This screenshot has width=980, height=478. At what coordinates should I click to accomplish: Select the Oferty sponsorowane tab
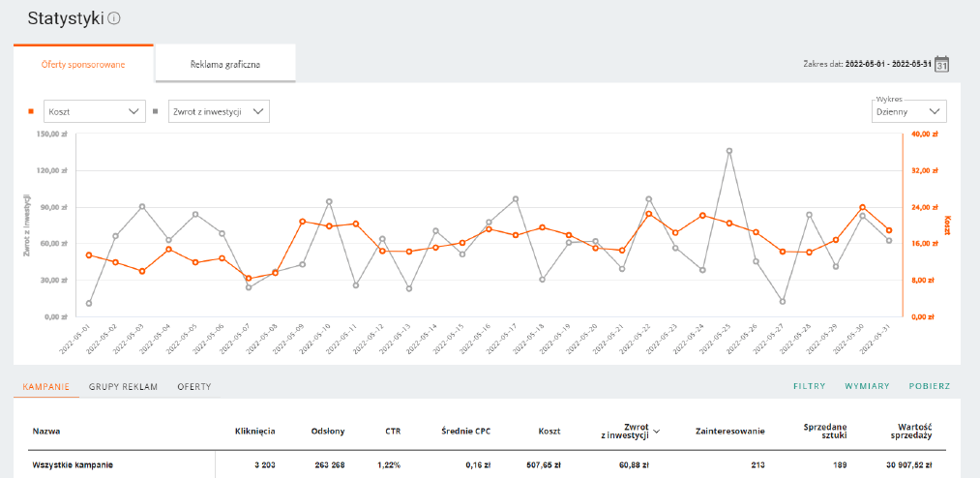tap(83, 65)
